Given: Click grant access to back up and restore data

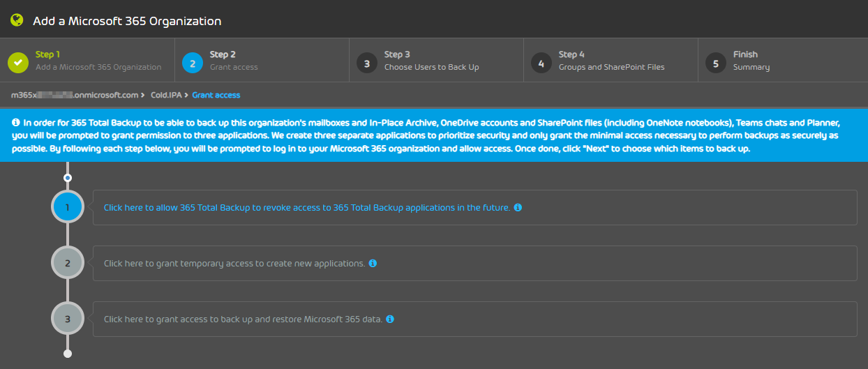Looking at the screenshot, I should (x=243, y=319).
